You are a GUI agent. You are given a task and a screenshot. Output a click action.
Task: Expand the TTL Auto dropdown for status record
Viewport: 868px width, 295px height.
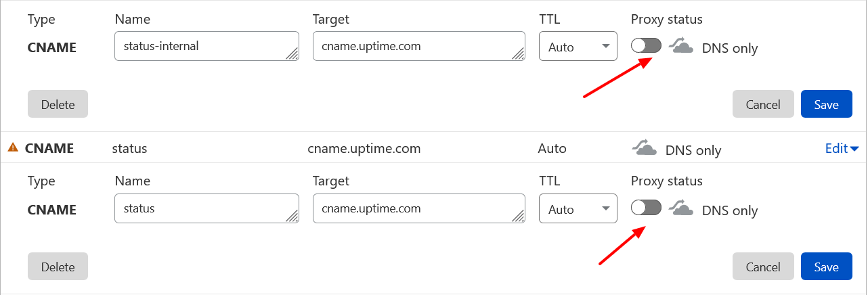[578, 210]
